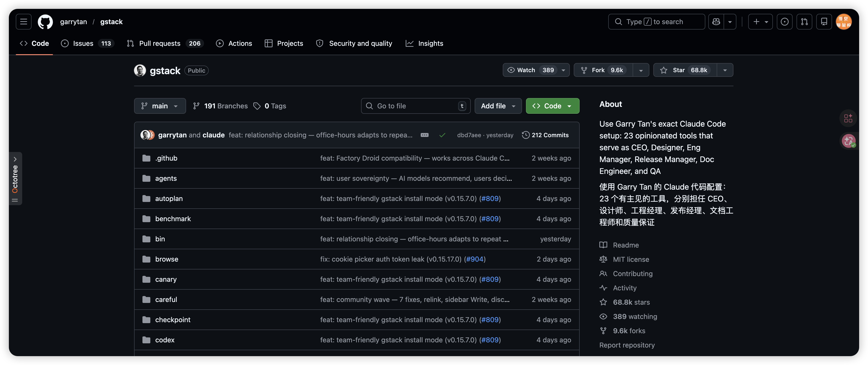Open the issues inbox icon in header

point(784,21)
